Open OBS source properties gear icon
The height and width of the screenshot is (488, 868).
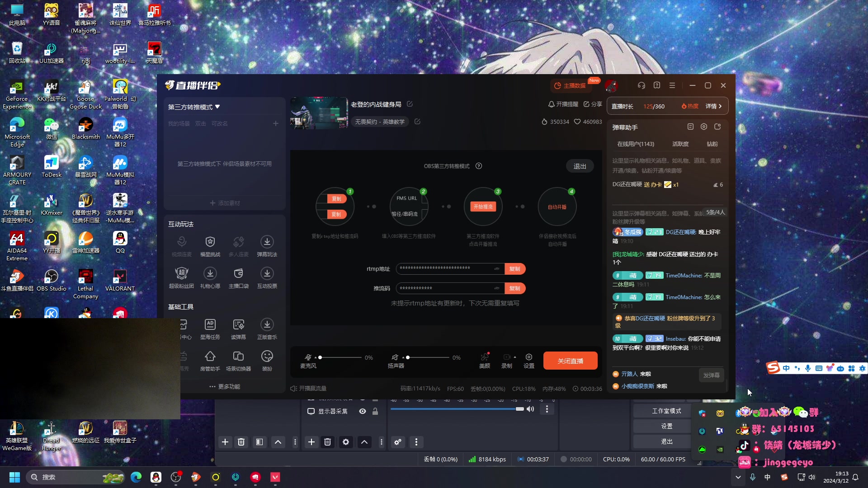[346, 442]
